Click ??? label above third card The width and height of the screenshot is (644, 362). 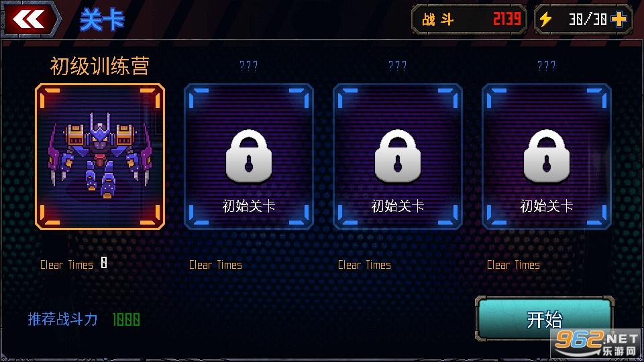(398, 66)
